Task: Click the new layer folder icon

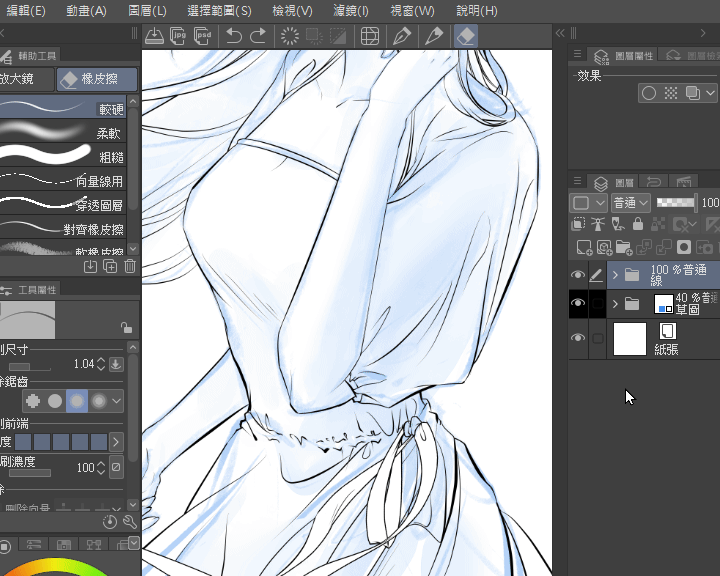Action: (624, 248)
